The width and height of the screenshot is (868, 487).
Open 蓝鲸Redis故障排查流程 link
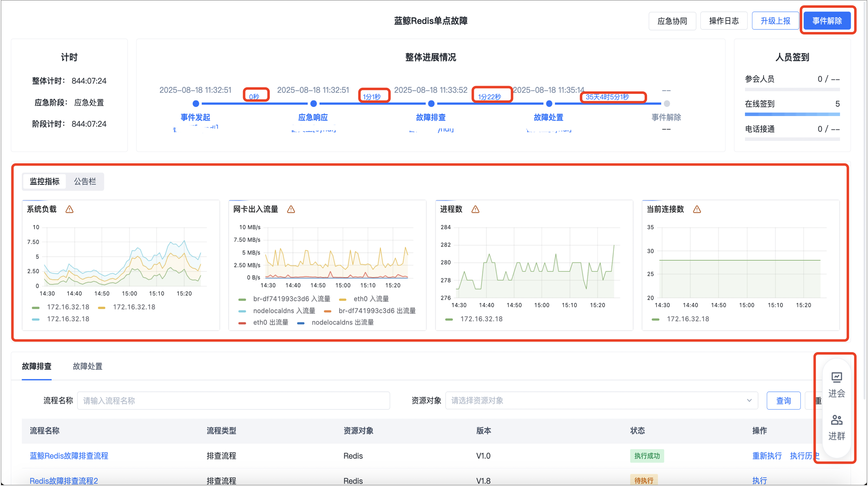pyautogui.click(x=69, y=456)
